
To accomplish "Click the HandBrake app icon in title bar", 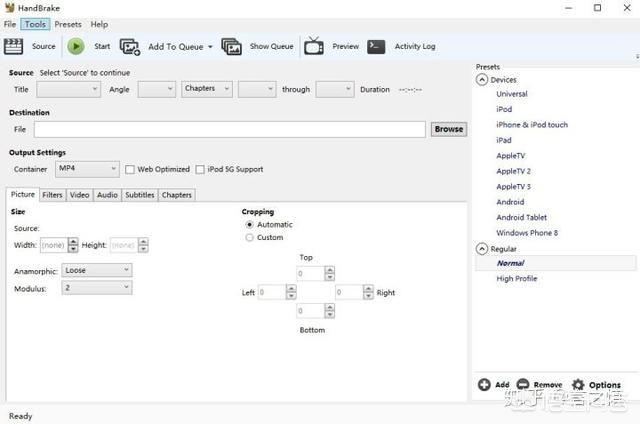I will [x=9, y=7].
